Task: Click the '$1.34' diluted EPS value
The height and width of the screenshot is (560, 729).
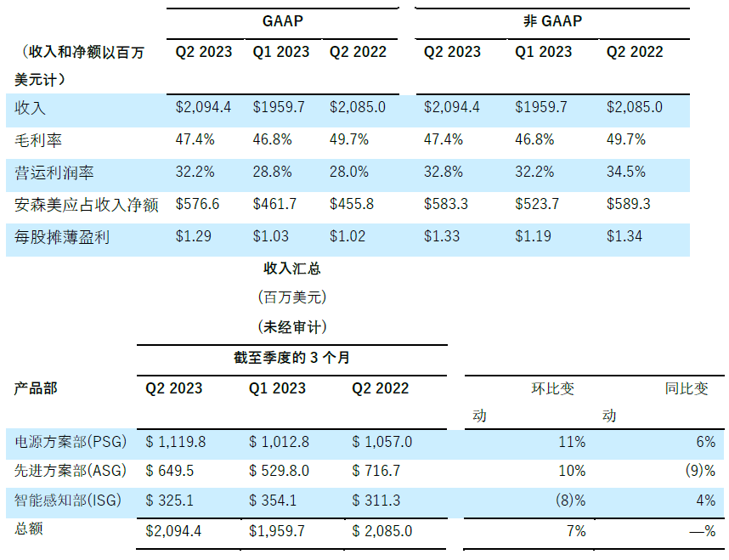Action: point(624,236)
